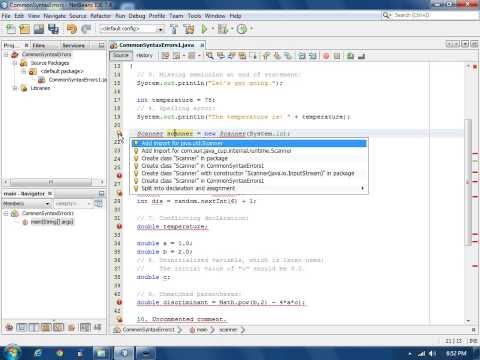Toggle Show Fields filter in Navigator
Viewport: 480px width, 360px height.
pos(21,327)
